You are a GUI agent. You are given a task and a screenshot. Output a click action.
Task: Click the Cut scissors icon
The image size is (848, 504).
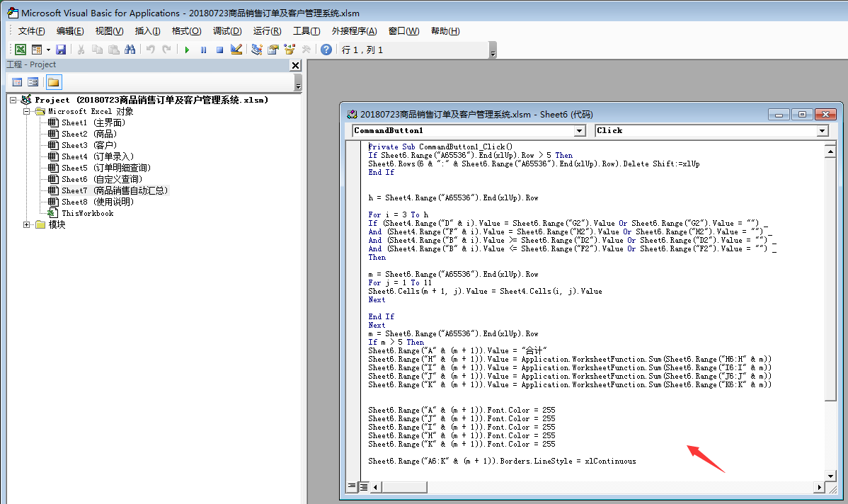81,50
